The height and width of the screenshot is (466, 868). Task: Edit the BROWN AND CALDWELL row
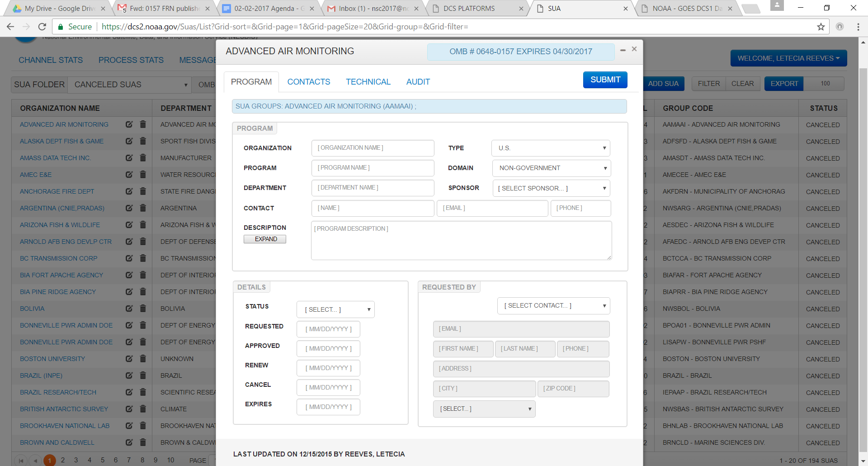[x=129, y=442]
